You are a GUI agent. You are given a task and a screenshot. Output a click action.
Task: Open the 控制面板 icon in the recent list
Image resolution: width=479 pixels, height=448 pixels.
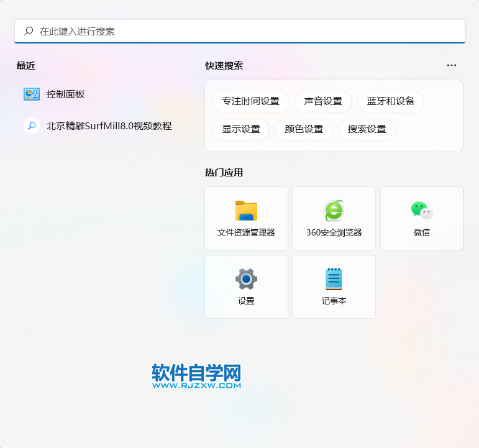[x=32, y=94]
